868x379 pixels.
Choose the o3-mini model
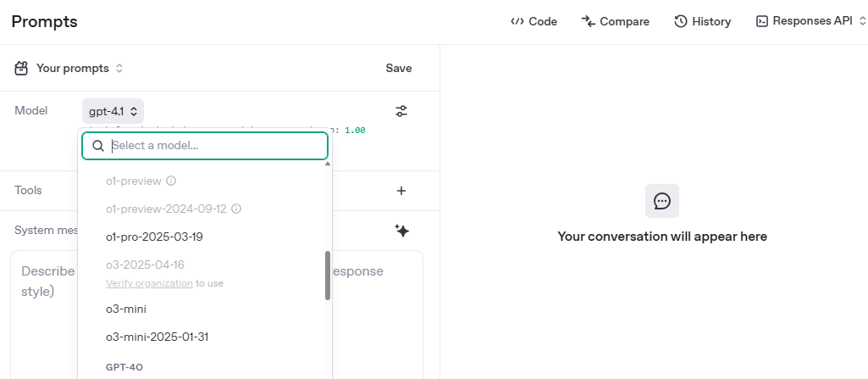(x=126, y=309)
